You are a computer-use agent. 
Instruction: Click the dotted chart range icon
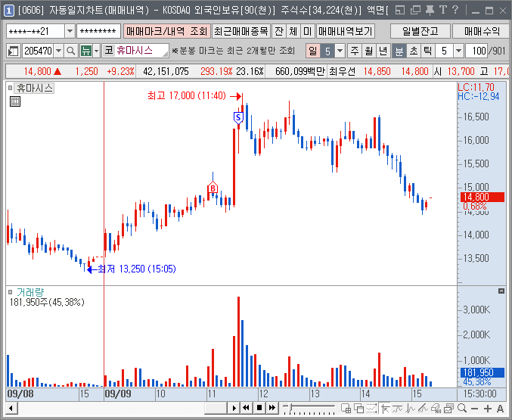click(371, 408)
